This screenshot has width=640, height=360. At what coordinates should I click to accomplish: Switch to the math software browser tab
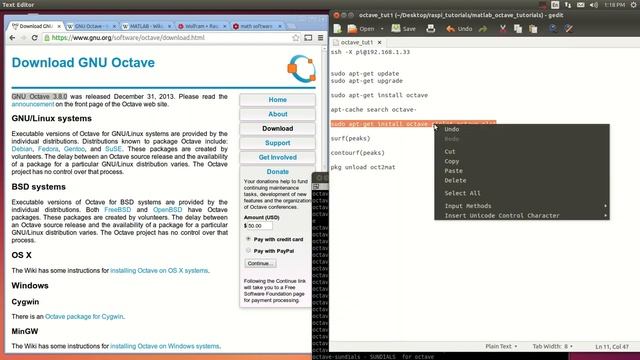click(x=257, y=26)
